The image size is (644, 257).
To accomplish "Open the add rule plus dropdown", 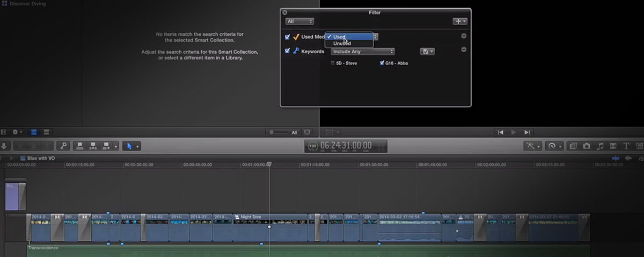I will tap(460, 22).
